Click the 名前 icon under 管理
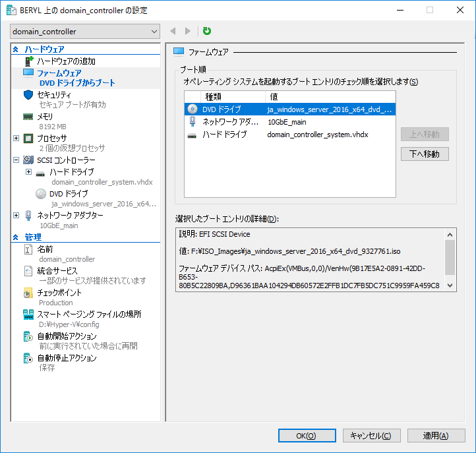The width and height of the screenshot is (476, 453). 28,249
